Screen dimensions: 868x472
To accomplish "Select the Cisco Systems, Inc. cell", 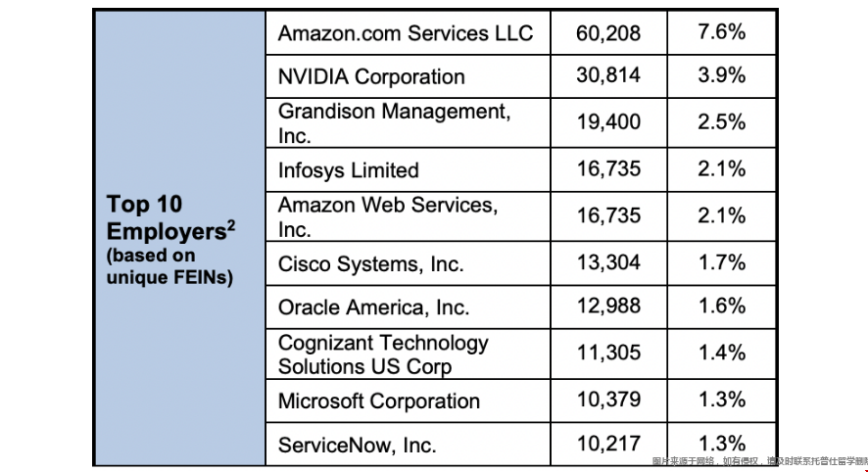I will pyautogui.click(x=370, y=263).
